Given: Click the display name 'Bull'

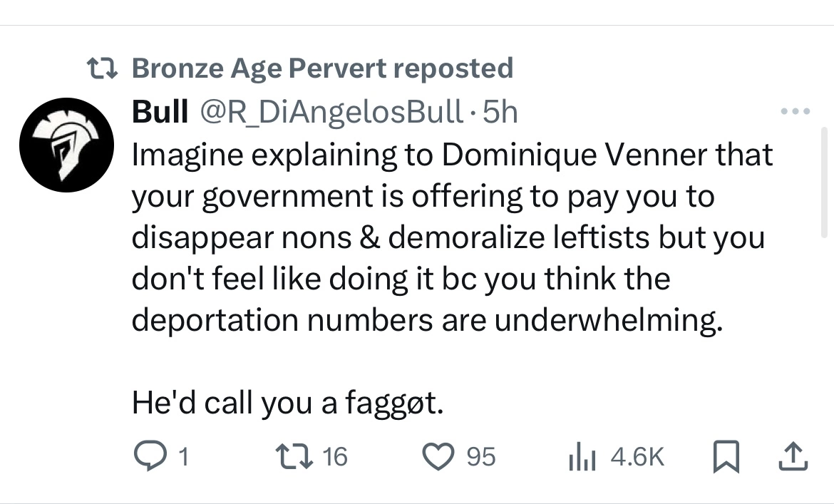Looking at the screenshot, I should tap(160, 111).
